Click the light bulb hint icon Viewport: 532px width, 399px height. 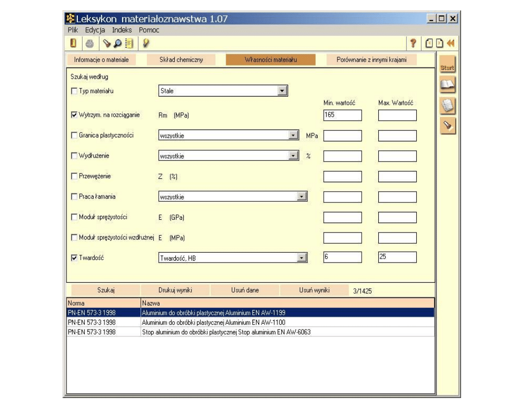[145, 43]
